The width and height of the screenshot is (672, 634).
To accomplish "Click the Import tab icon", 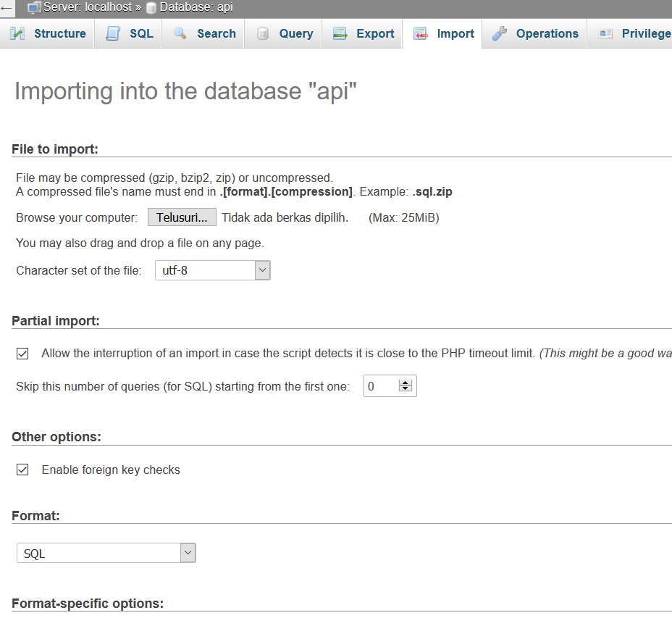I will pos(421,34).
